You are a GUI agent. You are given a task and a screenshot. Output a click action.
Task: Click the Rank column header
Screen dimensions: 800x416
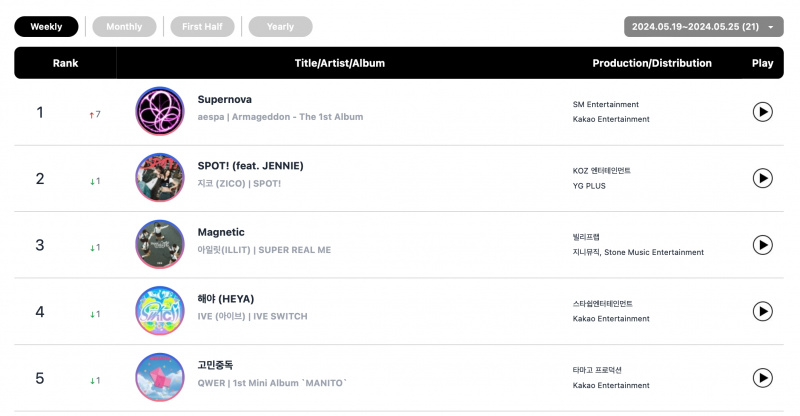coord(65,63)
